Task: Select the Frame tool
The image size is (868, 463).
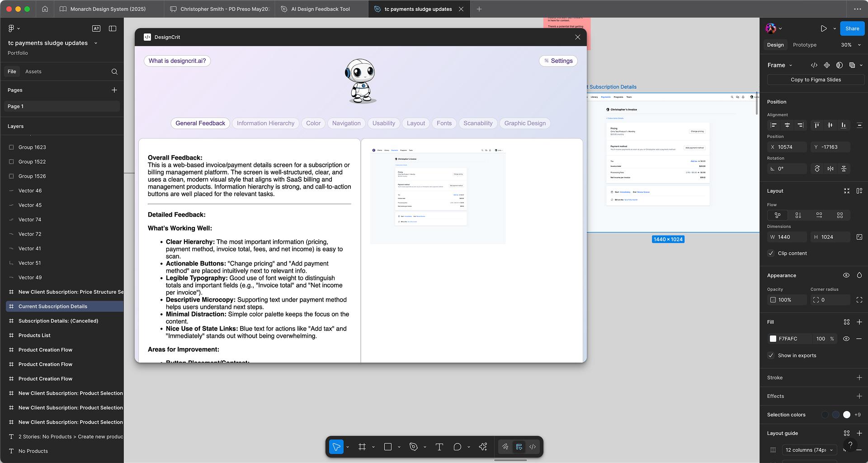Action: pyautogui.click(x=362, y=446)
